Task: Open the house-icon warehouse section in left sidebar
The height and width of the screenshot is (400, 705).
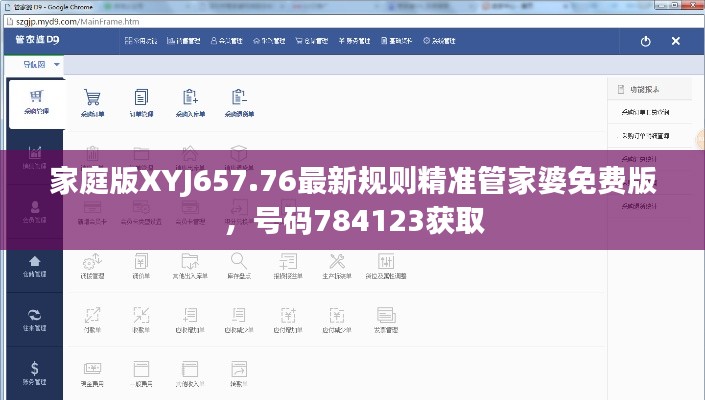Action: point(35,266)
